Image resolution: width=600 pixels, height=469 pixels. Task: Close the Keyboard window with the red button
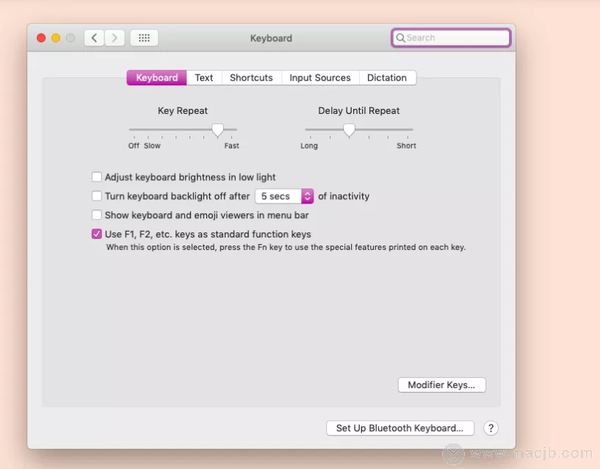[x=41, y=38]
